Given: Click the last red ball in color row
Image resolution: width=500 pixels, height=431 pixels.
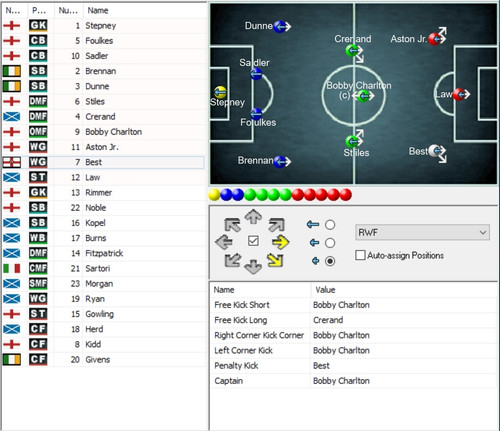Looking at the screenshot, I should pyautogui.click(x=345, y=195).
